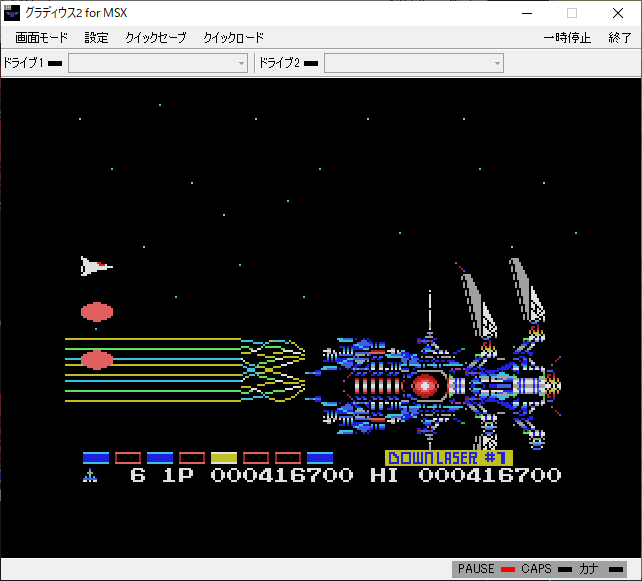Minimize the グラディウス2 window
The width and height of the screenshot is (642, 581).
point(527,13)
